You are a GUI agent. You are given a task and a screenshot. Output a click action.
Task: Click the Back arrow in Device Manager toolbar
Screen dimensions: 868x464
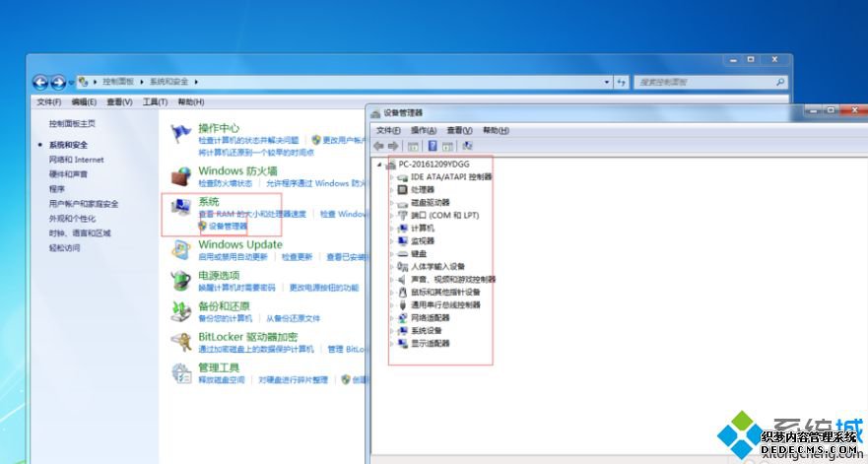click(x=378, y=146)
